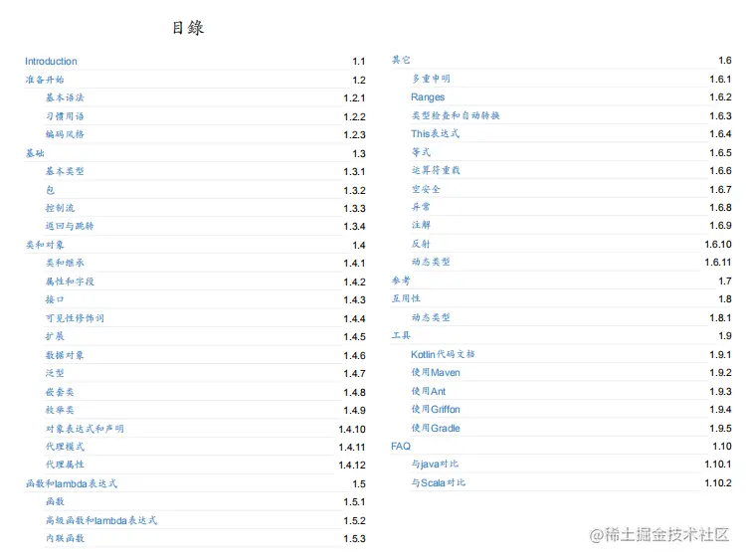
Task: Open 动态类型 entry 1.8.1
Action: pos(431,317)
